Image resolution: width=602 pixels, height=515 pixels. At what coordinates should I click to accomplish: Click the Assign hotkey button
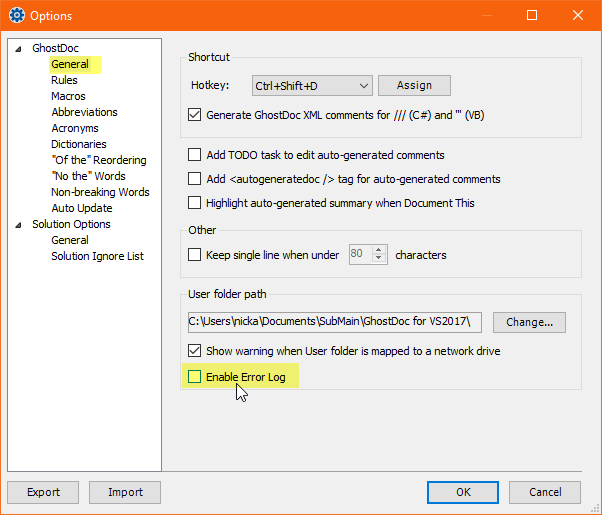coord(414,85)
